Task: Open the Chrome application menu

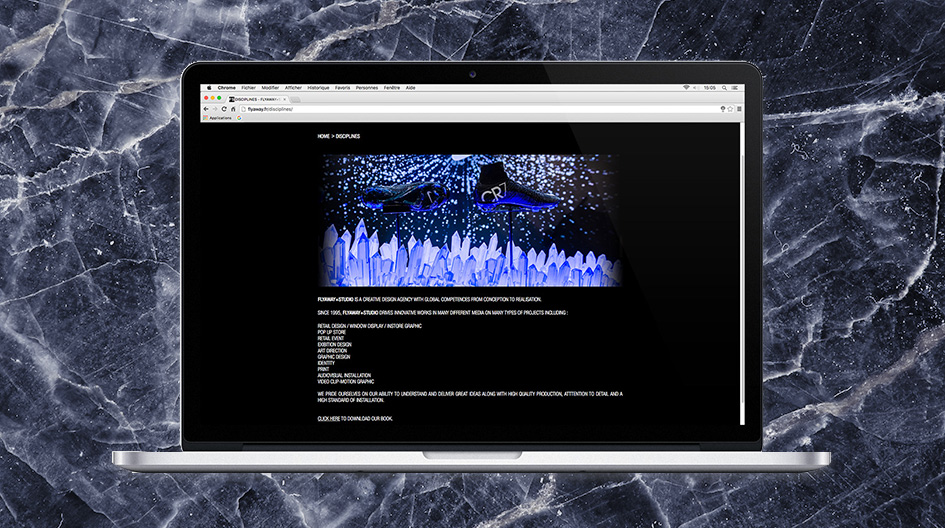Action: point(227,88)
